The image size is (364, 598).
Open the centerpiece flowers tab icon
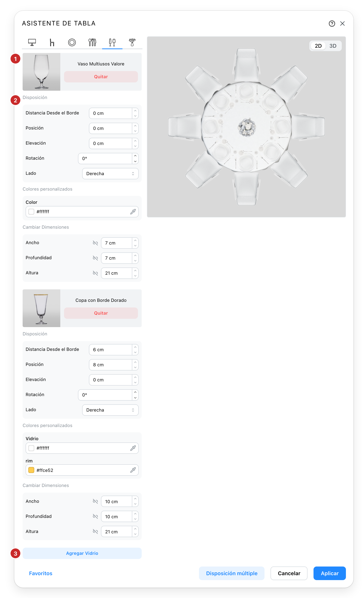132,42
